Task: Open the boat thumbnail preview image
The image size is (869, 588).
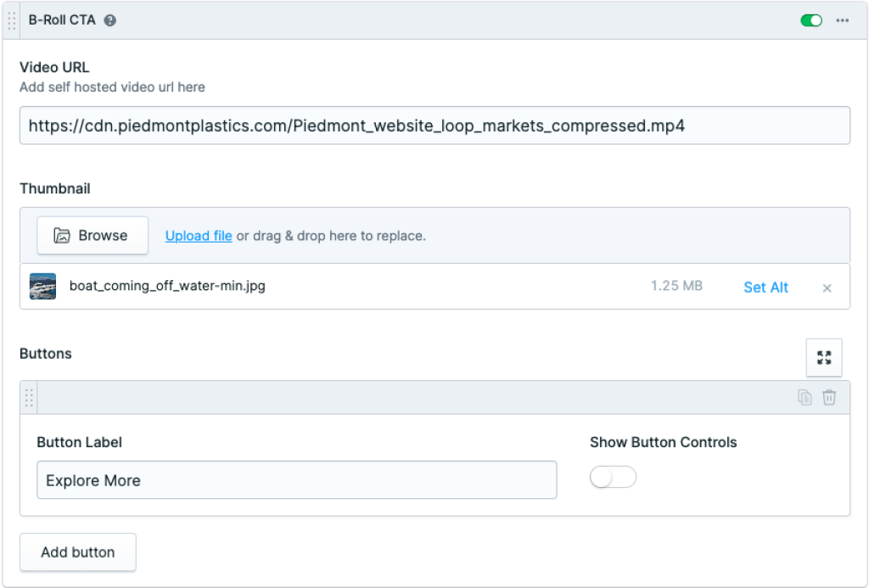Action: pos(42,287)
